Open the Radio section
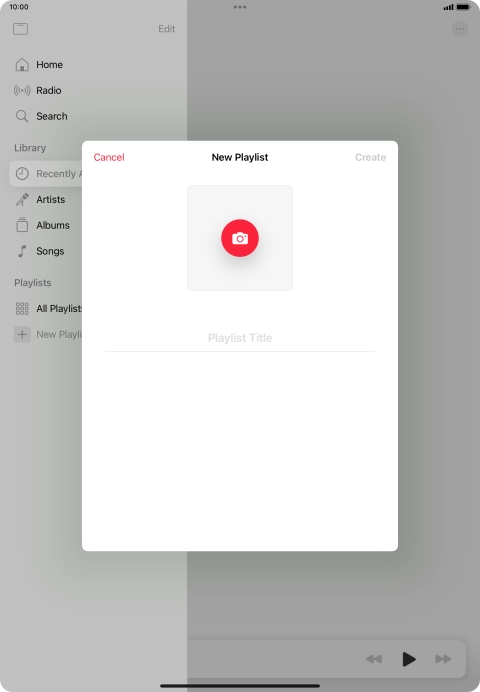480x692 pixels. 49,90
